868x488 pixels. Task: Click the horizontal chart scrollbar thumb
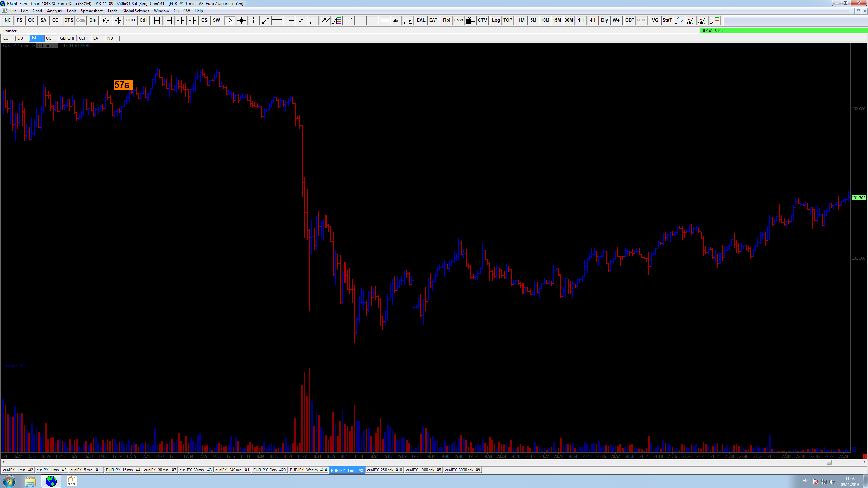(x=829, y=462)
